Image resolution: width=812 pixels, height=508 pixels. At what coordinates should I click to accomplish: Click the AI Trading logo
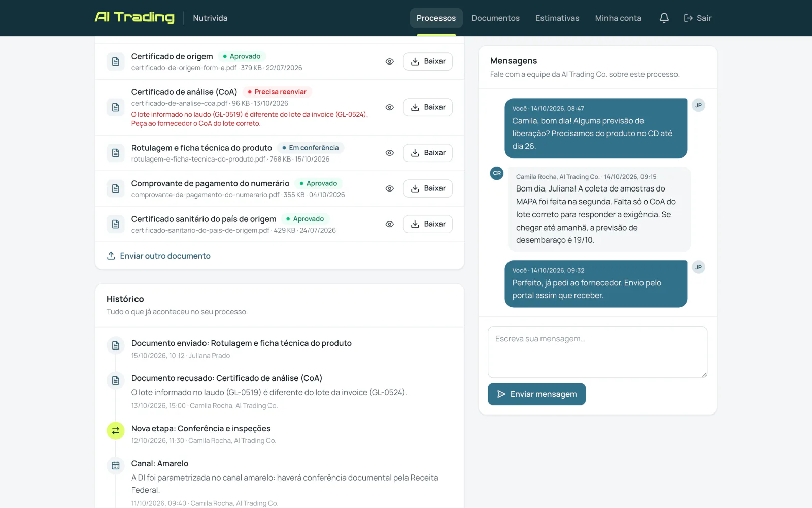134,18
